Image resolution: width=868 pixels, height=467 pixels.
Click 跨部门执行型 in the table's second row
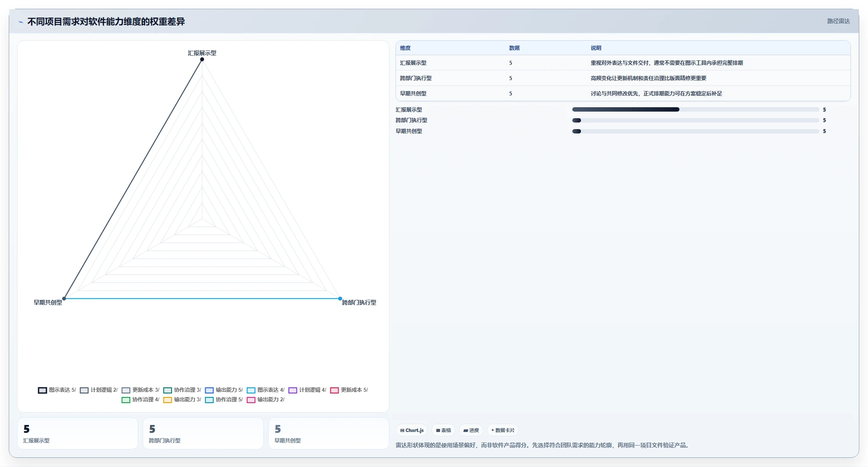pos(416,78)
